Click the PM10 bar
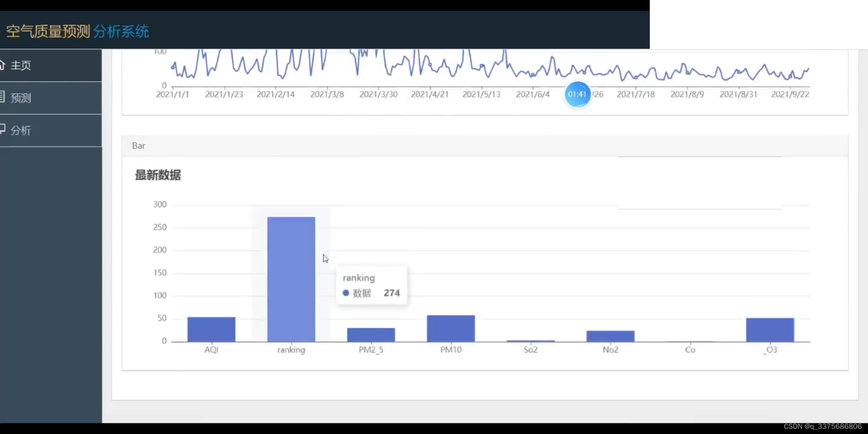Screen dimensions: 868x434 click(x=450, y=328)
